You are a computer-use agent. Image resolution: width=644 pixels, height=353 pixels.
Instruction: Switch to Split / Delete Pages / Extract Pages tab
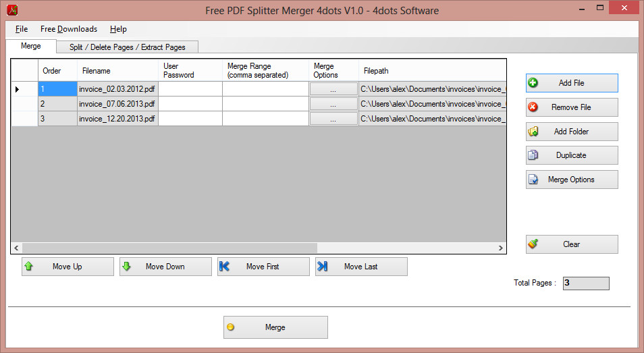click(128, 47)
